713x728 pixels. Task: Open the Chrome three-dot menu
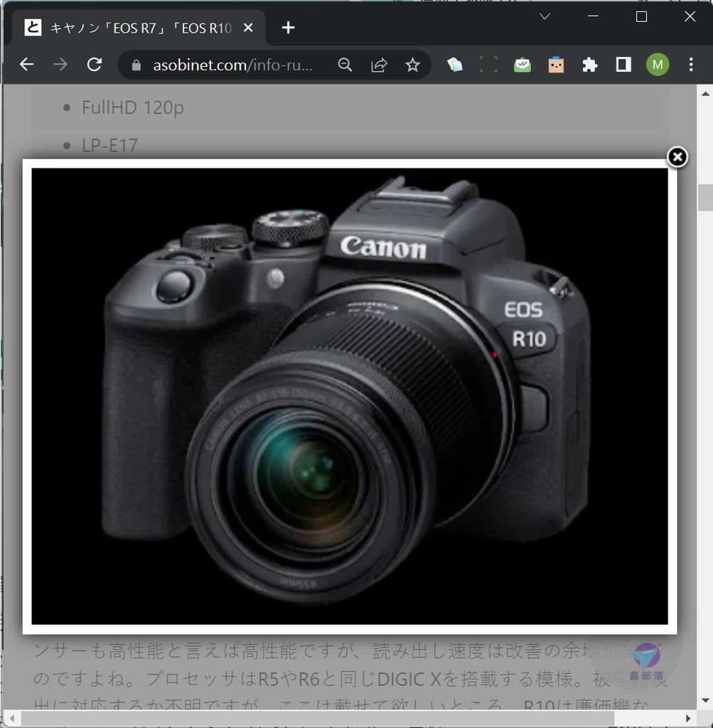[x=691, y=65]
